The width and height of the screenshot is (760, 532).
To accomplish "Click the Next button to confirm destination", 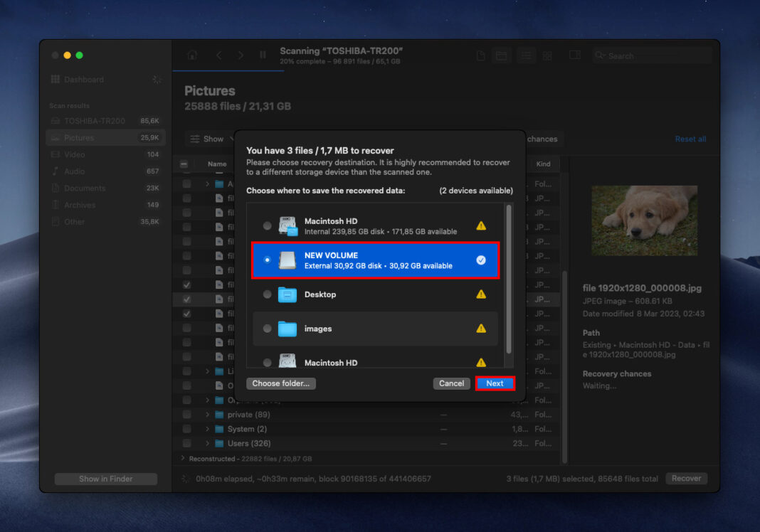I will 495,383.
